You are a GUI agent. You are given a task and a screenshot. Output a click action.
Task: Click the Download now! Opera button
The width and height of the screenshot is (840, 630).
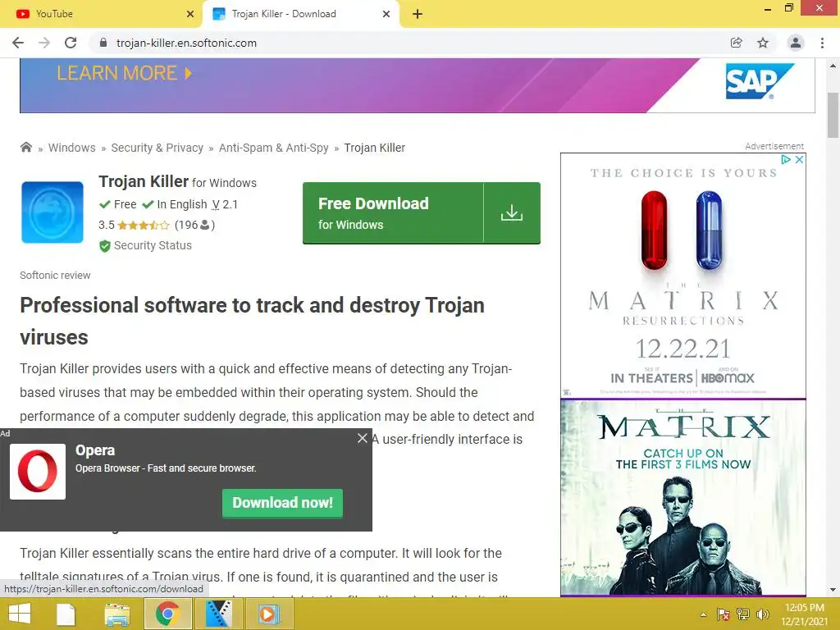[282, 503]
